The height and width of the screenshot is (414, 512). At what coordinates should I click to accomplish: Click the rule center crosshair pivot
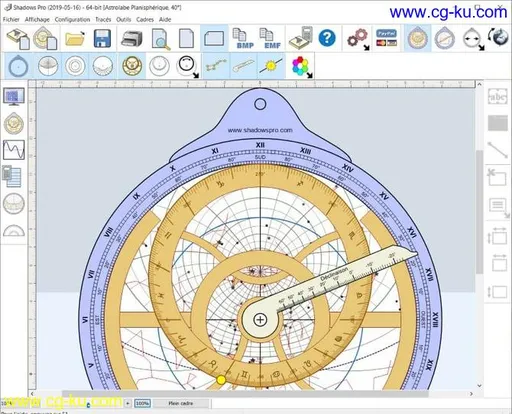(260, 320)
